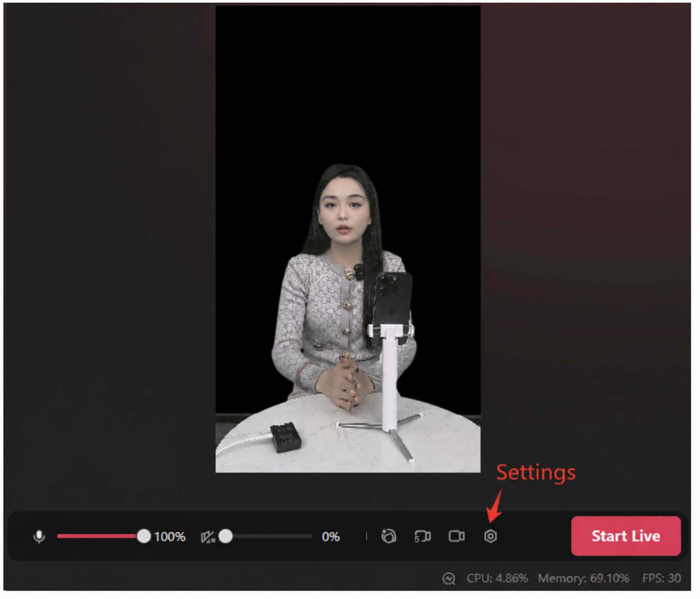
Task: Click the live video preview
Action: click(348, 239)
